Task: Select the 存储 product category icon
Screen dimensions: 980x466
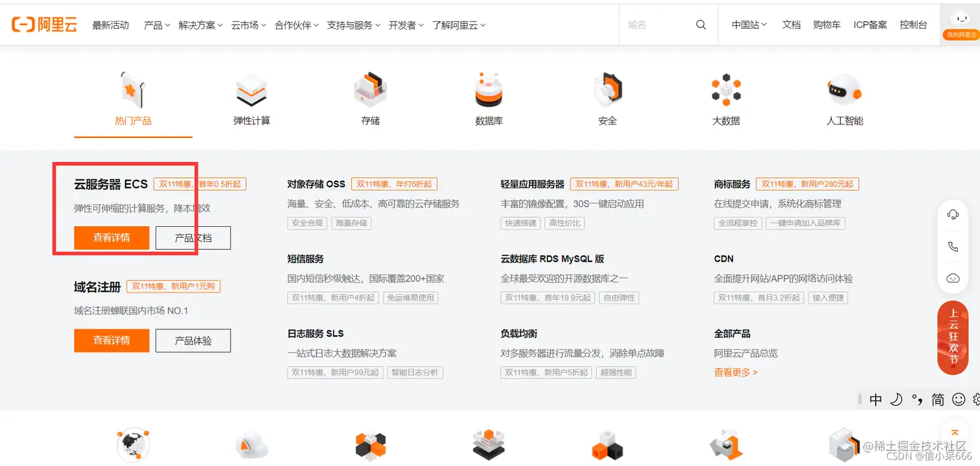Action: [x=370, y=93]
